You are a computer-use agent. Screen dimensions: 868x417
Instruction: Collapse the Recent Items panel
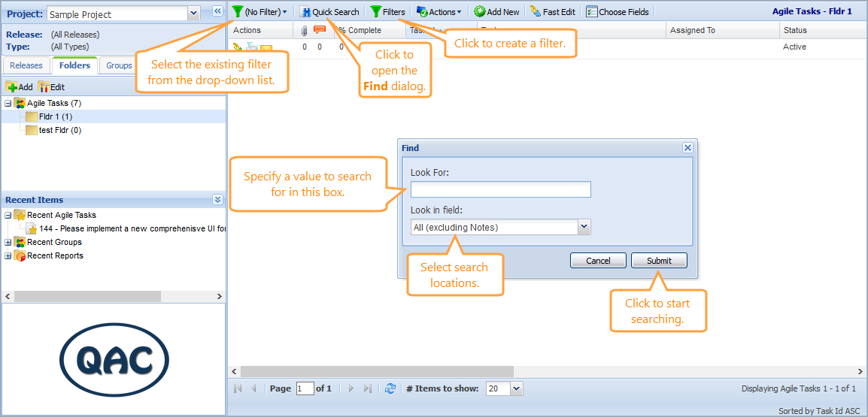[217, 200]
